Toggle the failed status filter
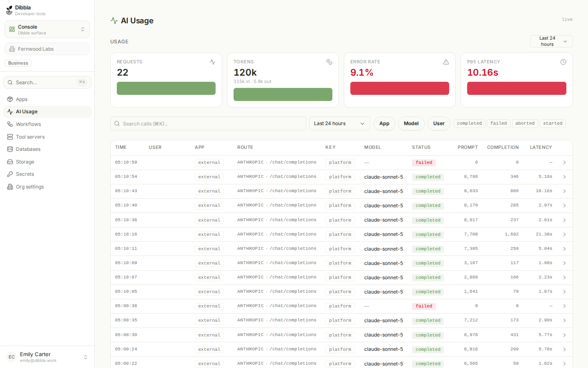 (x=499, y=123)
